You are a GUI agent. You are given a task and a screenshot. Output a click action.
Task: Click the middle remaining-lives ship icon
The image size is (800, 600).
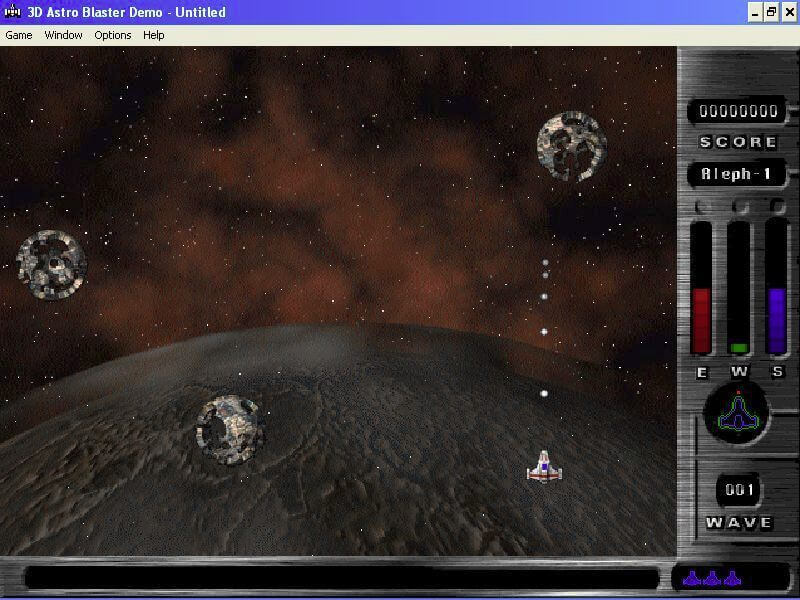pyautogui.click(x=712, y=578)
